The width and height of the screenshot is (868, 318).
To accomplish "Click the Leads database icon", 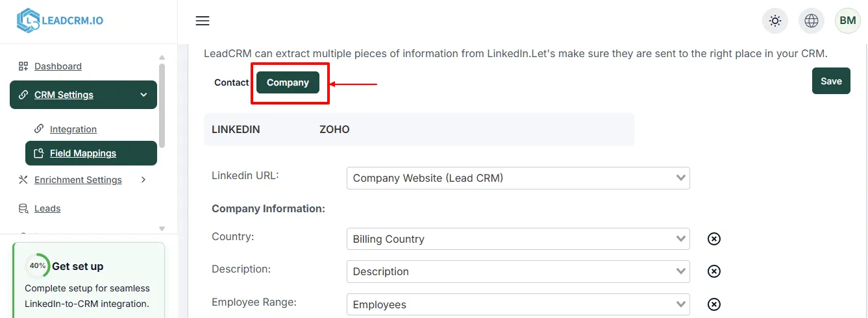I will click(23, 208).
